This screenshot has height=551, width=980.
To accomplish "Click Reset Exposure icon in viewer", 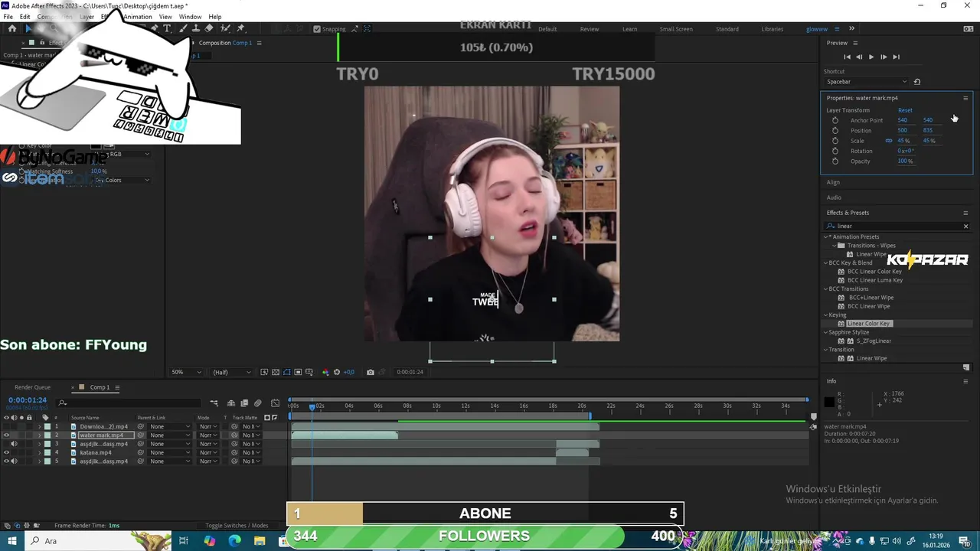I will [x=337, y=372].
